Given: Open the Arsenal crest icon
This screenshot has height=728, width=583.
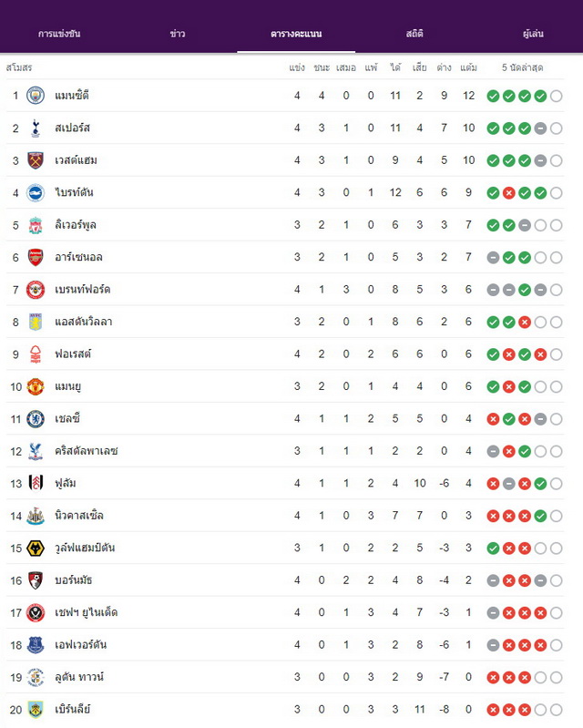Looking at the screenshot, I should (36, 257).
